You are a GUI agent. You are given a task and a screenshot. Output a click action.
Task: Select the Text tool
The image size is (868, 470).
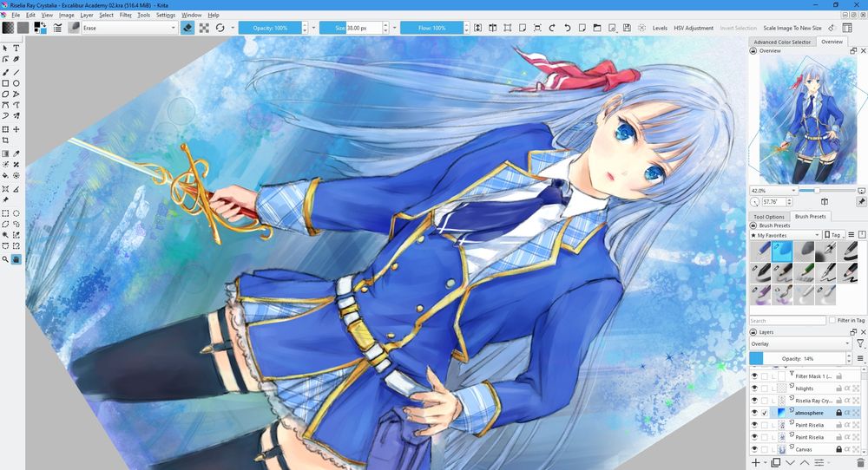[x=16, y=49]
